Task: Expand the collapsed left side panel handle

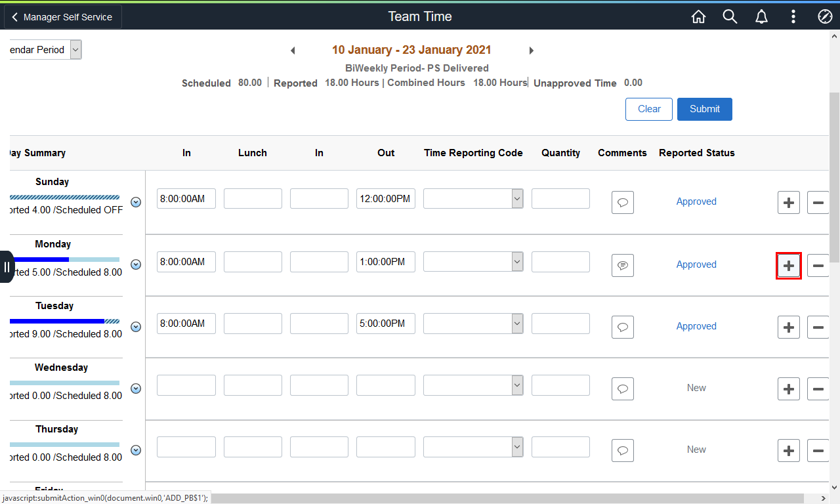Action: [7, 266]
